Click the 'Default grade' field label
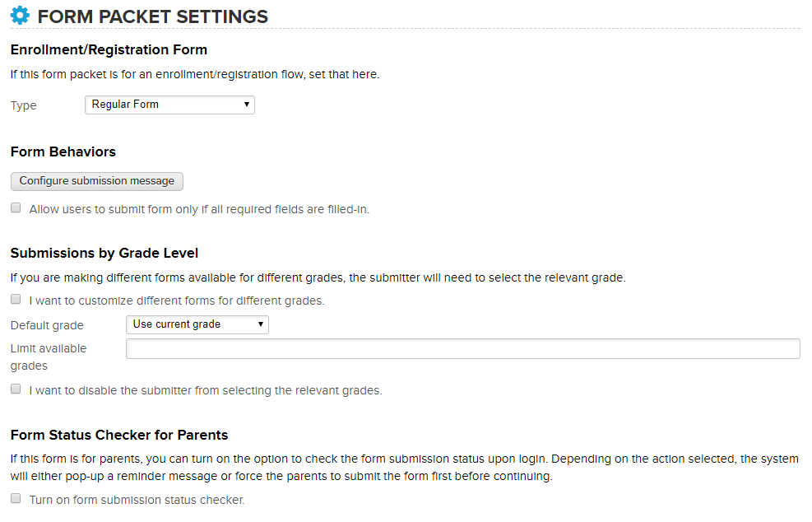812x522 pixels. point(47,325)
